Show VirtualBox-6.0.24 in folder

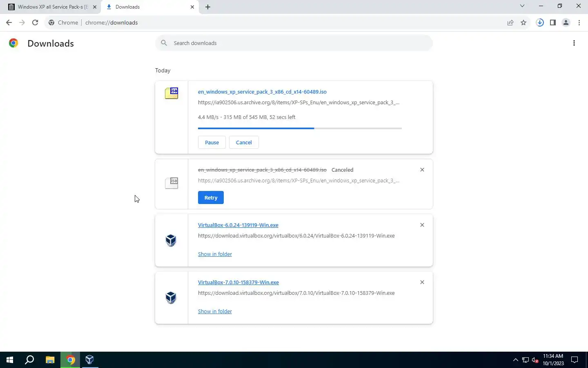click(x=215, y=254)
